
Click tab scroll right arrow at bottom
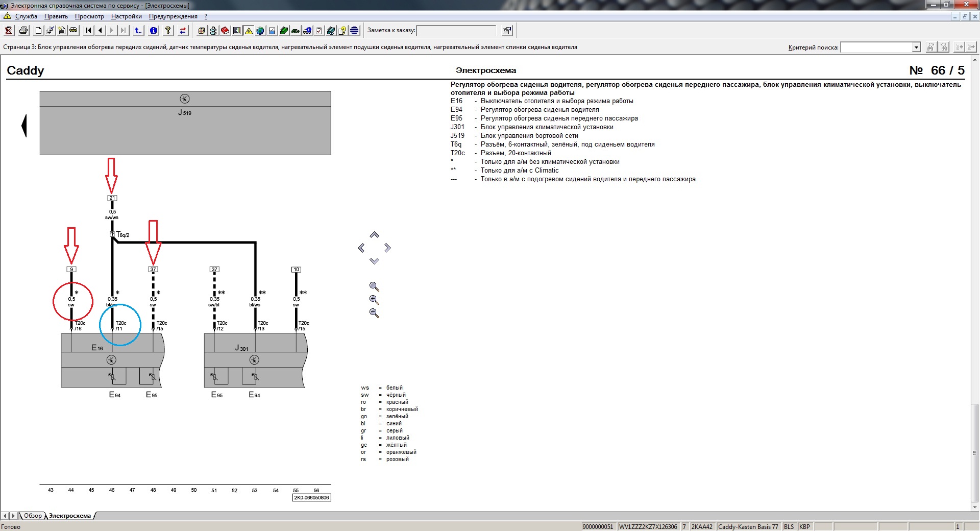coord(13,516)
